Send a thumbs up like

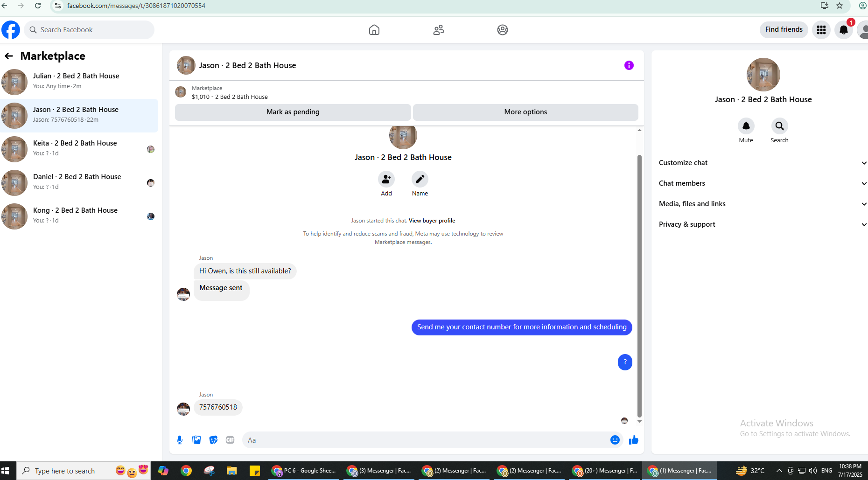click(x=633, y=440)
